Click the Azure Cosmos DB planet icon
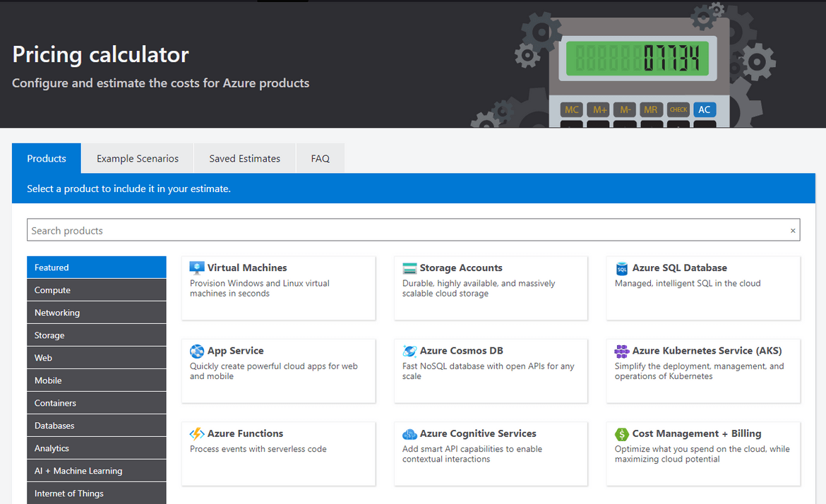This screenshot has height=504, width=826. tap(409, 351)
